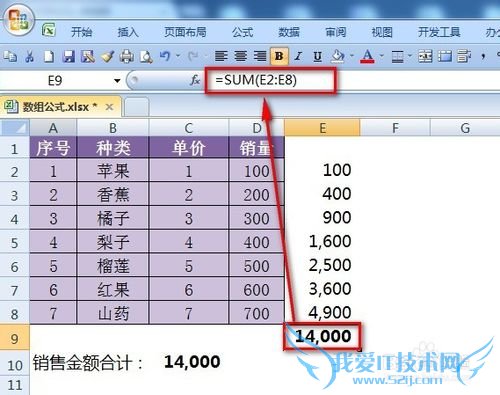Open the Office button menu
The image size is (500, 395).
pos(18,21)
